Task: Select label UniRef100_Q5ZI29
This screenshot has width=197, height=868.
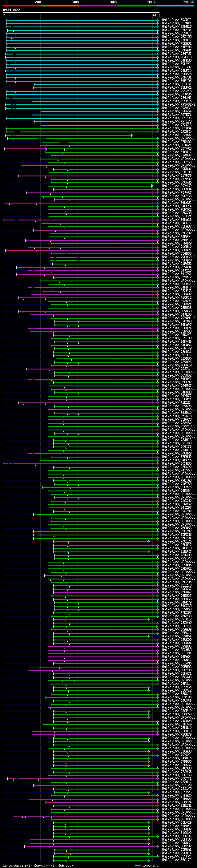Action: coord(177,785)
